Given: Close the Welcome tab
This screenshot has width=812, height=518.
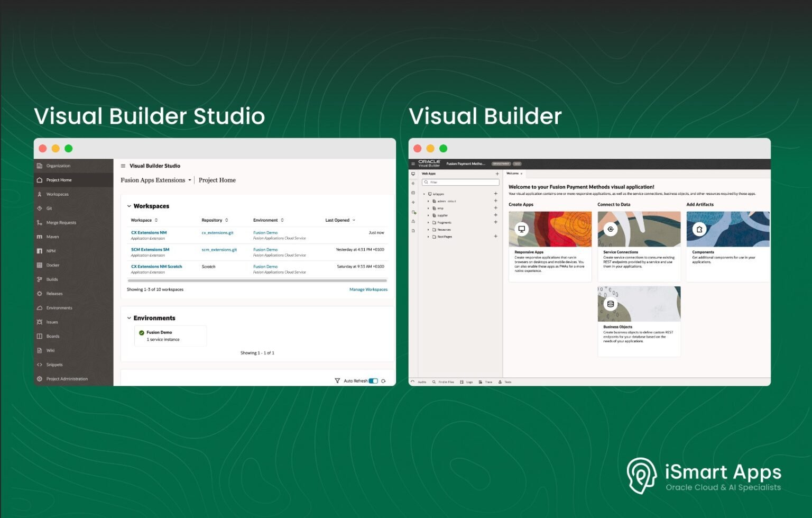Looking at the screenshot, I should tap(521, 174).
